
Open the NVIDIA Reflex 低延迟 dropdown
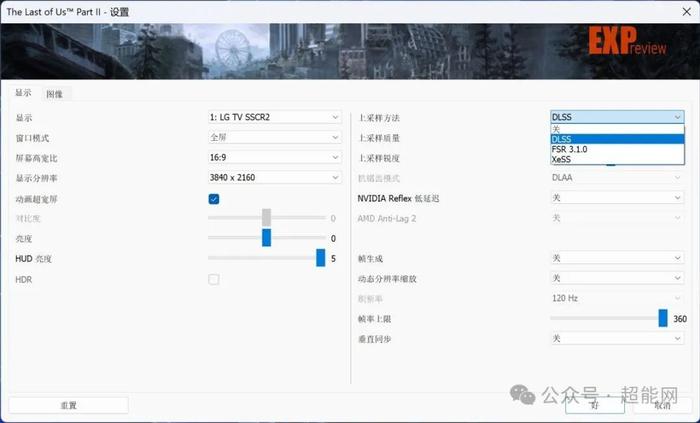click(617, 198)
